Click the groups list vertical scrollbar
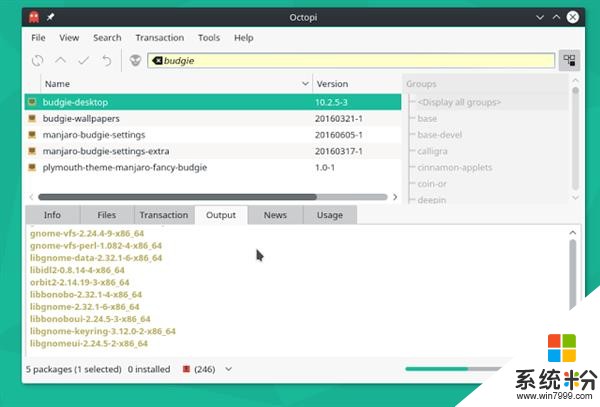 click(x=575, y=138)
